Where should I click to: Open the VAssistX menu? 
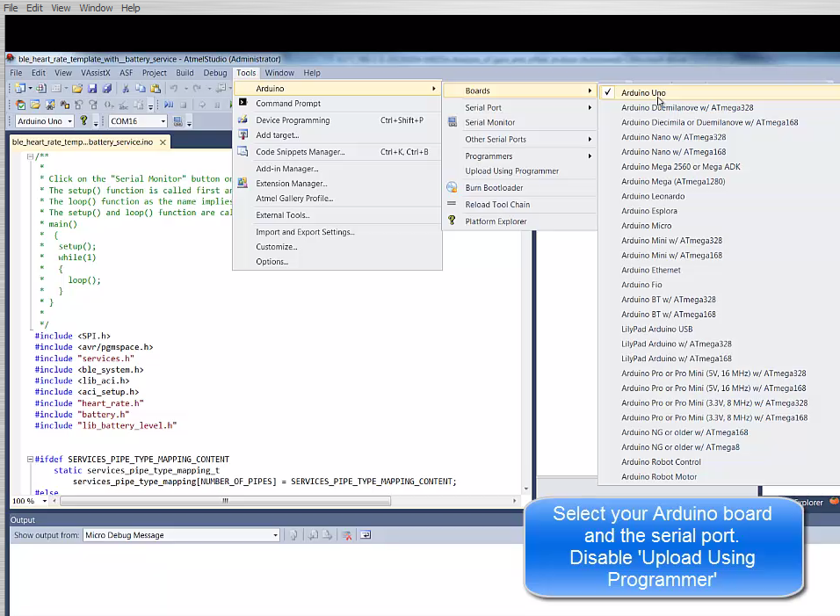96,73
